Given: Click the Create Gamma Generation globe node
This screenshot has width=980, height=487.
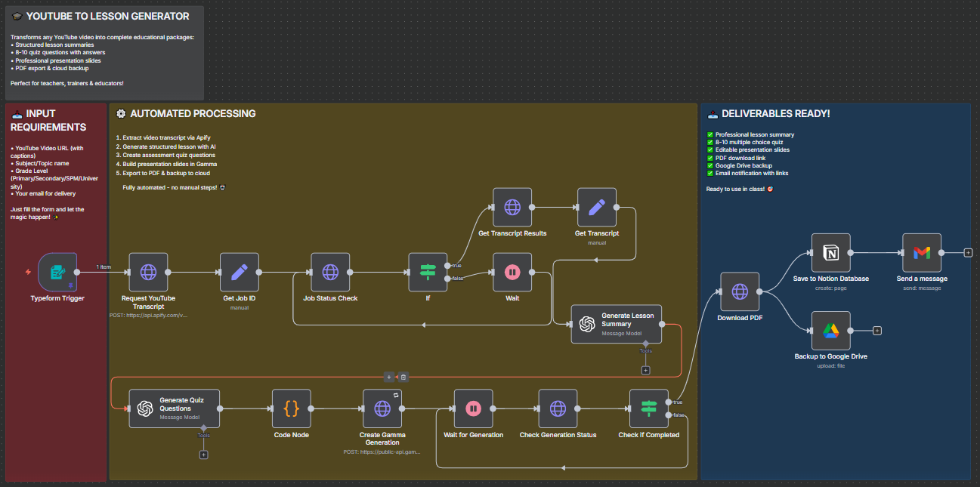Looking at the screenshot, I should (x=382, y=408).
